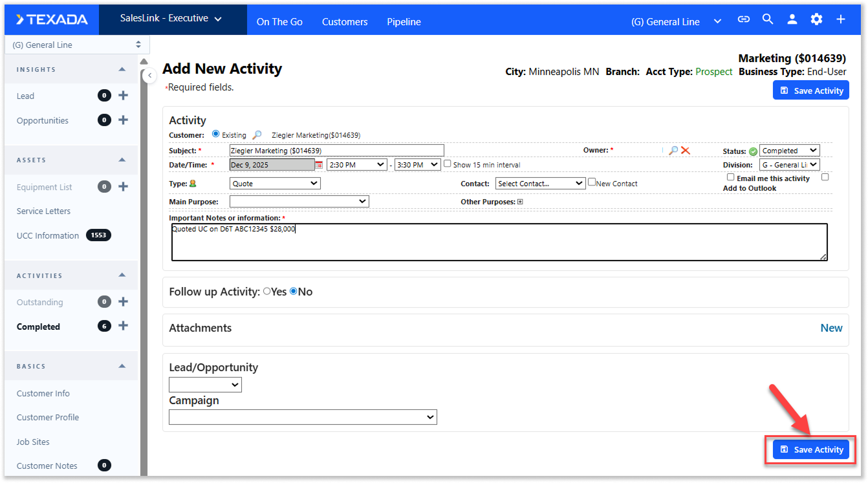
Task: Check the New Contact checkbox
Action: point(591,182)
